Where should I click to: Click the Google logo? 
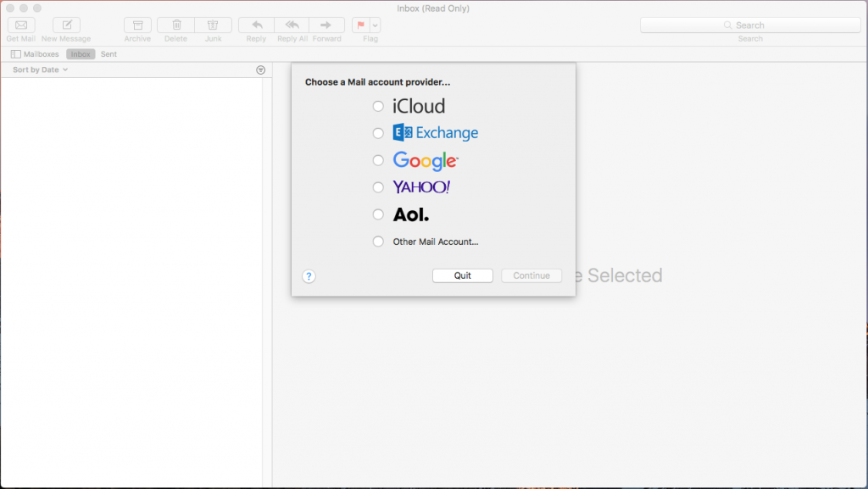(x=426, y=161)
